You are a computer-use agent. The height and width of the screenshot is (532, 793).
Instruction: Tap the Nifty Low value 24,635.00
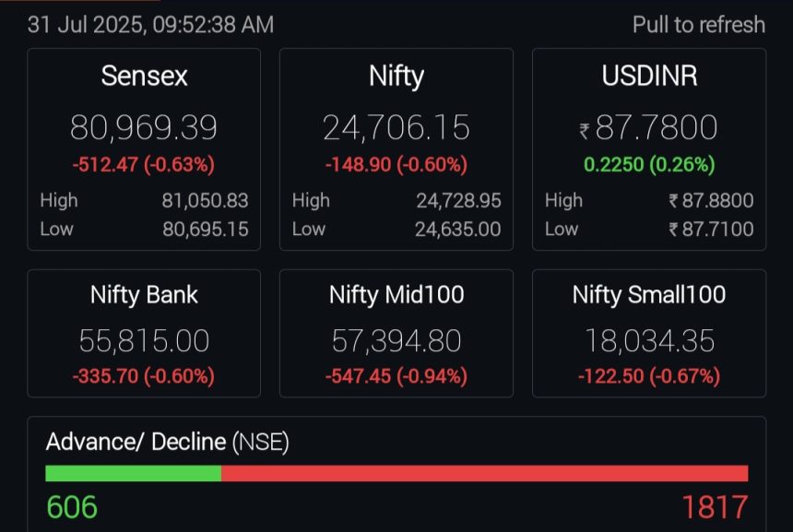[x=458, y=229]
